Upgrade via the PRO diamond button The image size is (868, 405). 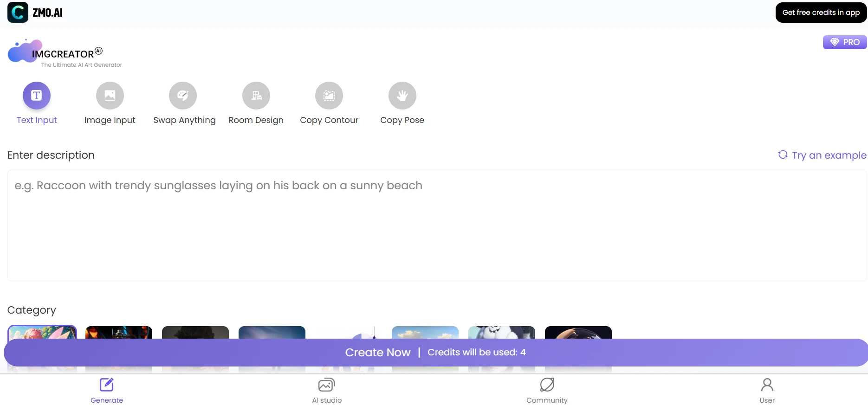[x=845, y=42]
